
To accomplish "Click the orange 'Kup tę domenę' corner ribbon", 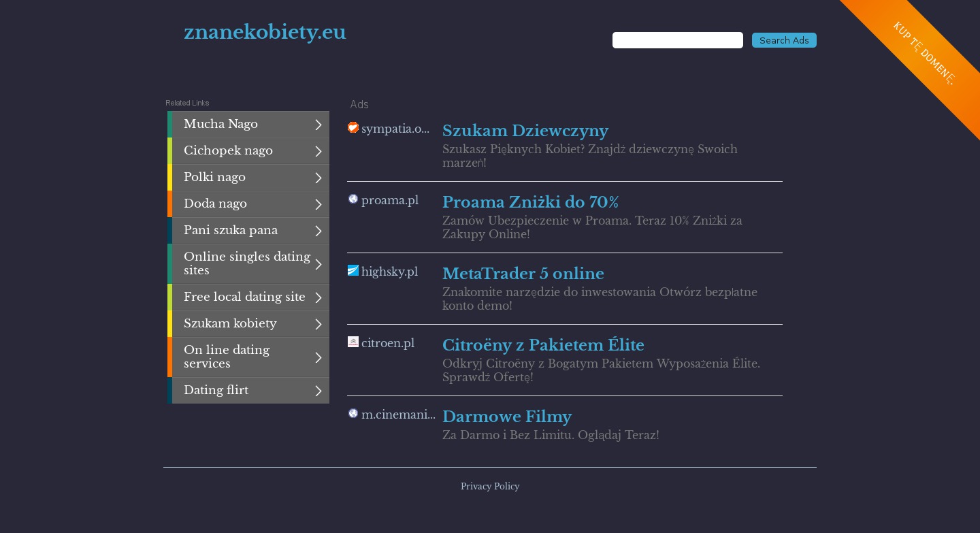I will coord(924,53).
